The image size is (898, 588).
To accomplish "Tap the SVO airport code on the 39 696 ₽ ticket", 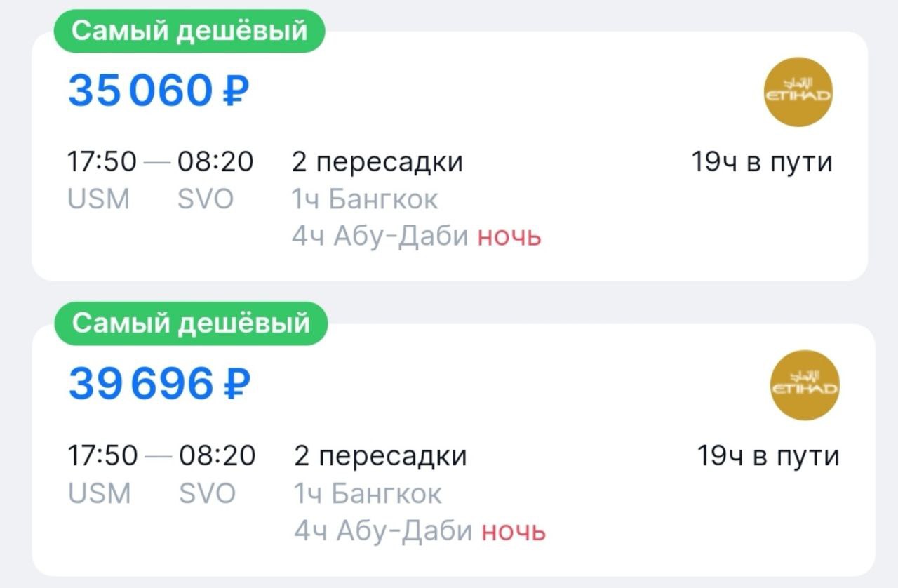I will pyautogui.click(x=207, y=494).
